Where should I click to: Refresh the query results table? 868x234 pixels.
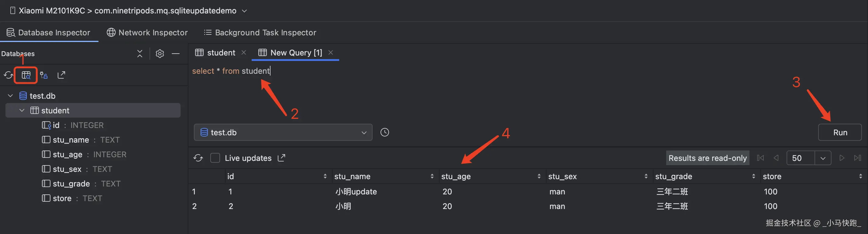pyautogui.click(x=198, y=158)
